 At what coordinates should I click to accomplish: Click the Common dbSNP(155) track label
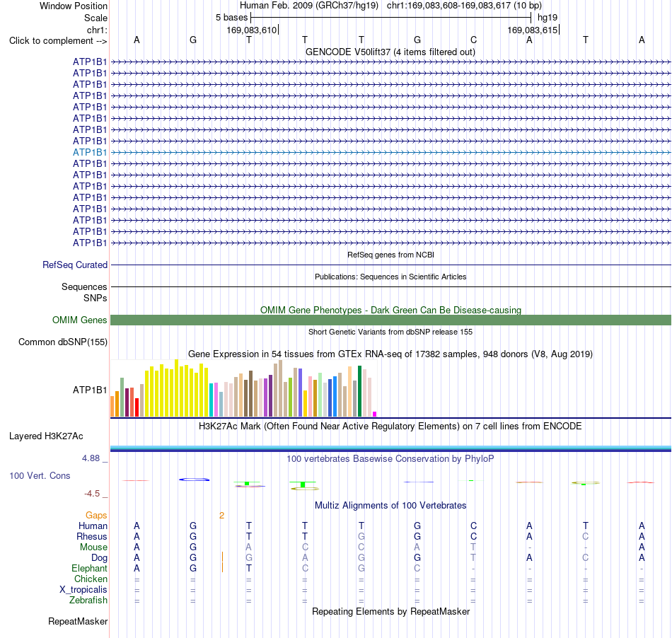click(x=62, y=342)
